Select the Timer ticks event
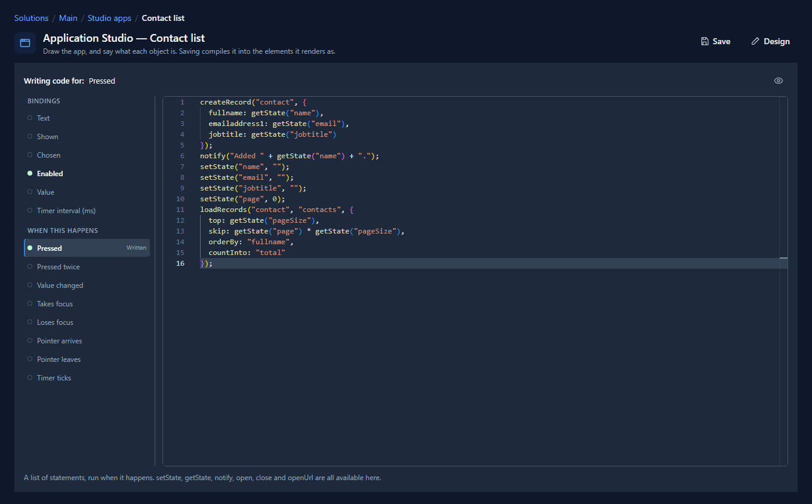Screen dimensions: 812x504 click(x=87, y=378)
